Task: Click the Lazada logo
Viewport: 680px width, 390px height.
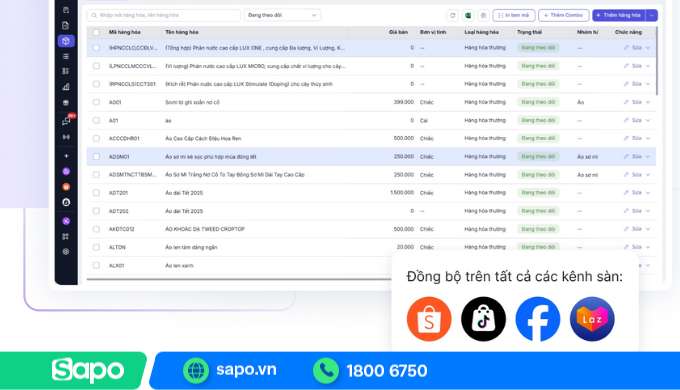Action: pos(592,319)
